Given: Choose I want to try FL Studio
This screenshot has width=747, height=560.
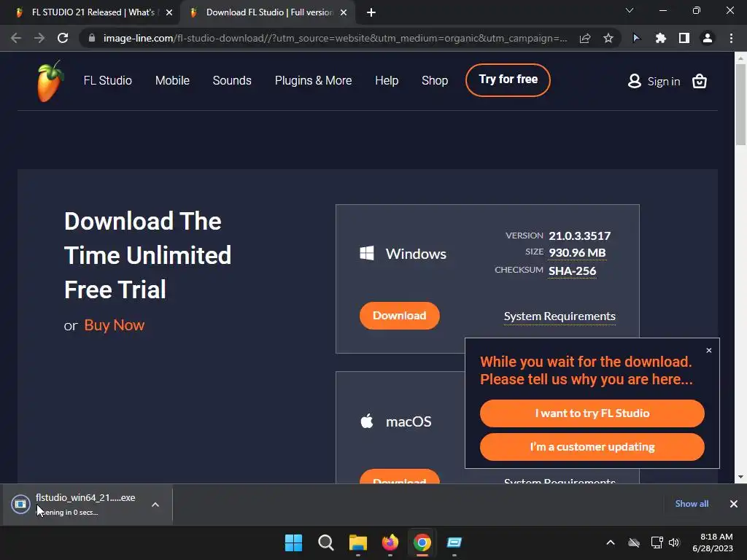Looking at the screenshot, I should (592, 413).
